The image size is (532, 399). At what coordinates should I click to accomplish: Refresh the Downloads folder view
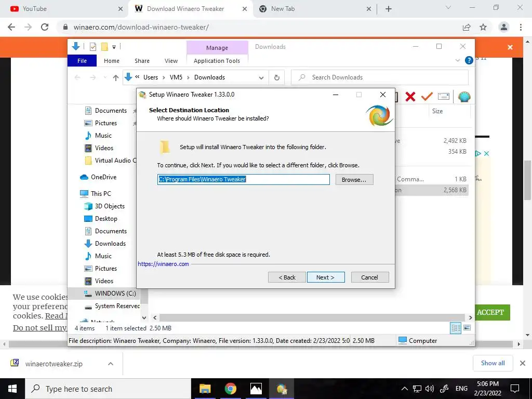pos(277,78)
